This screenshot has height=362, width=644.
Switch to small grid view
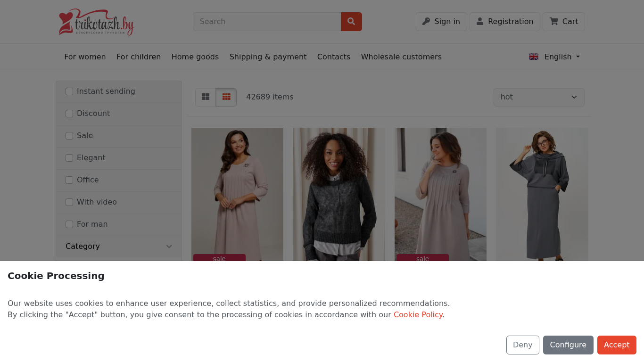226,97
